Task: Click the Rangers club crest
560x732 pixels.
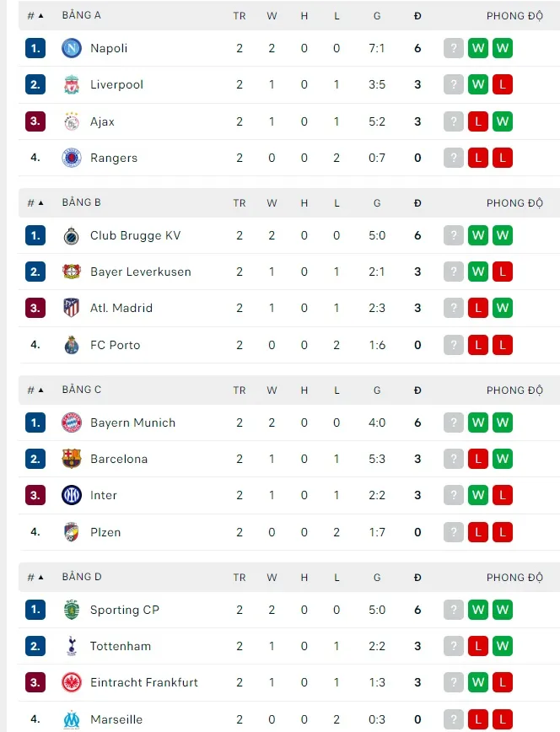Action: coord(71,158)
